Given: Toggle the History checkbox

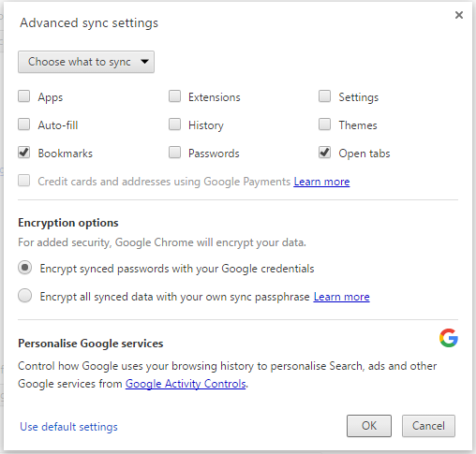Looking at the screenshot, I should coord(174,124).
